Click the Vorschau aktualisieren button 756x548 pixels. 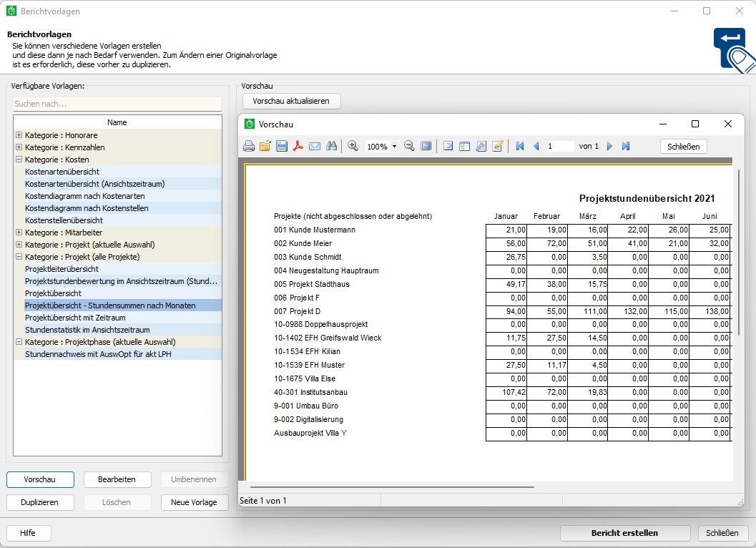click(x=291, y=101)
